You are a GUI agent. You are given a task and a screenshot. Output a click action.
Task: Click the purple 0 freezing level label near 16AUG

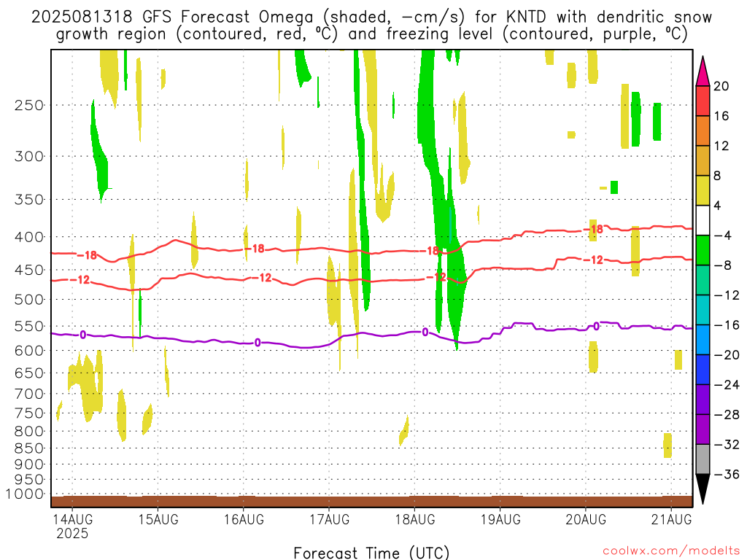tap(258, 343)
